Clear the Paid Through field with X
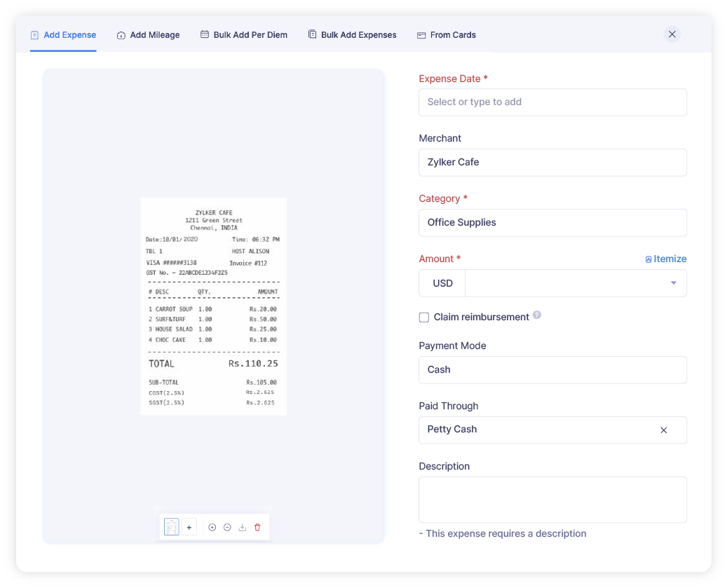Screen dimensions: 727x588 coord(663,430)
